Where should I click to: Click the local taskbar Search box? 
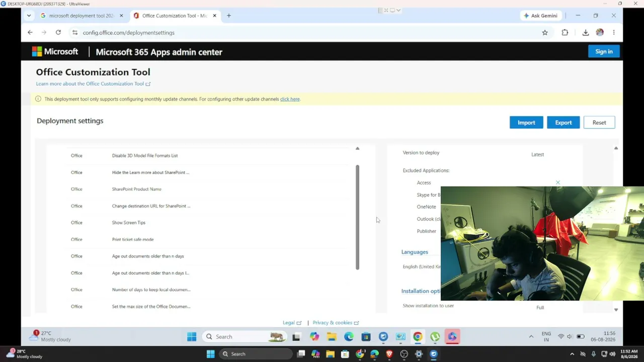[x=255, y=354]
